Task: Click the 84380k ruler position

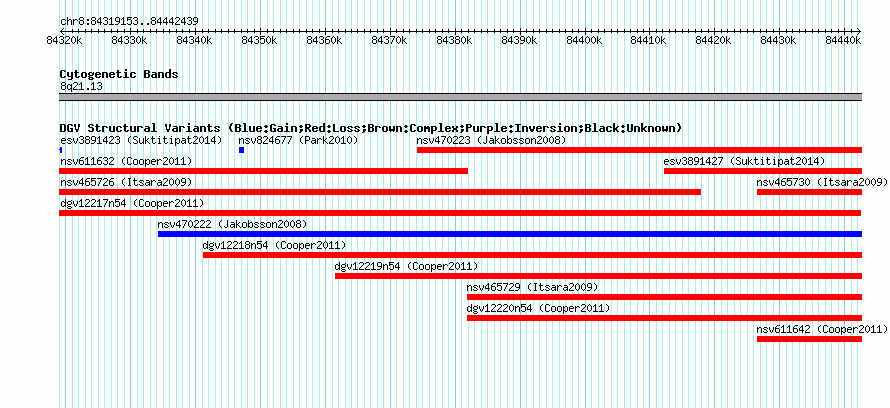Action: tap(455, 40)
